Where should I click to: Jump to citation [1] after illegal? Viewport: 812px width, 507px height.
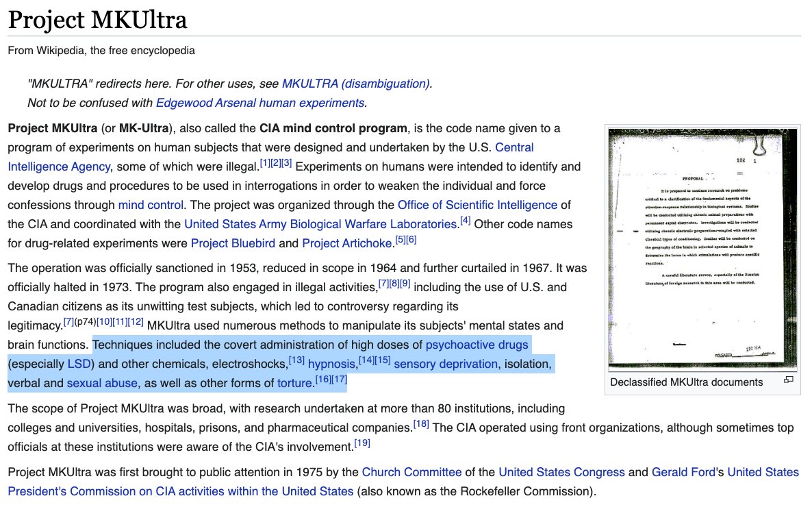coord(265,163)
